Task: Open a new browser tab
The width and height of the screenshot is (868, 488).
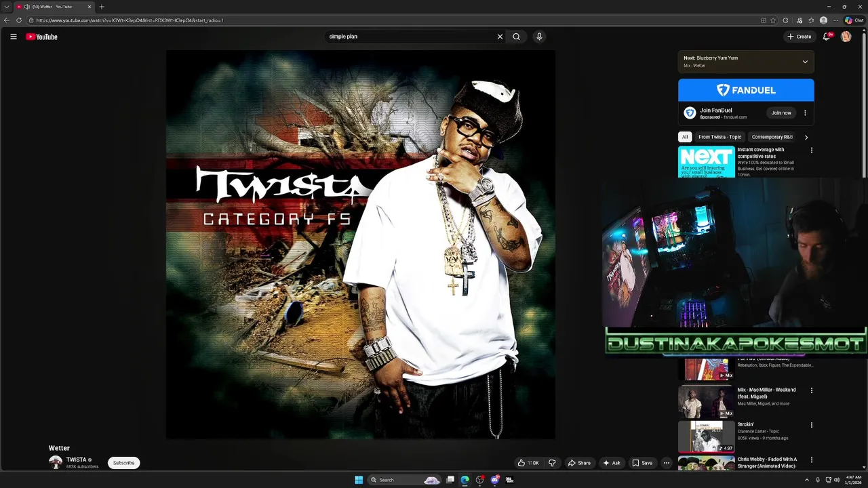Action: click(102, 7)
